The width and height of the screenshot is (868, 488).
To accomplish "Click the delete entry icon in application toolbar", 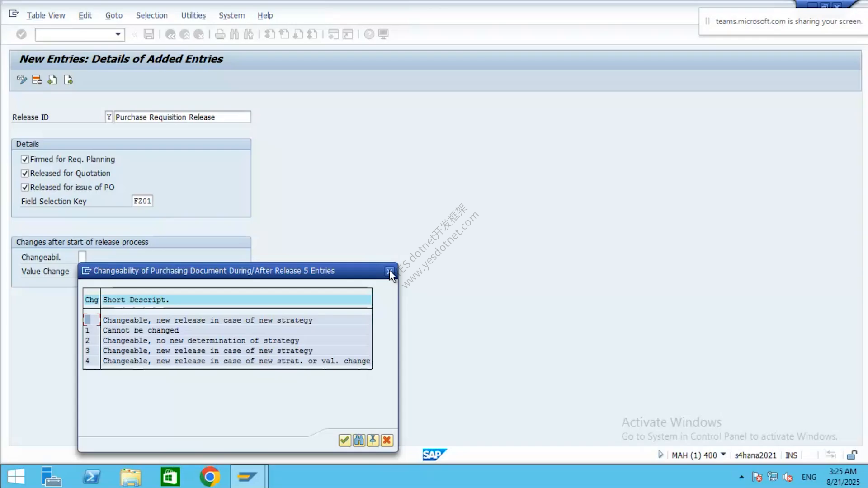I will click(x=37, y=80).
